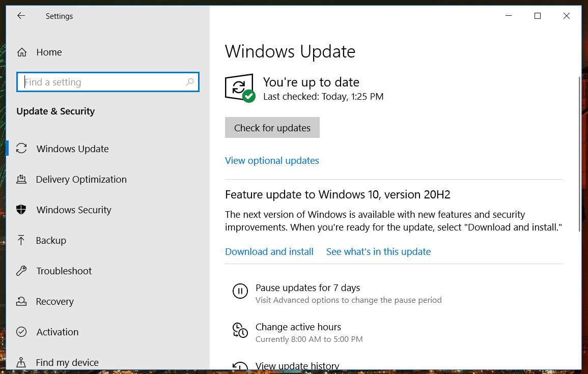Click 'Visit Advanced options to change the pause period'
This screenshot has width=588, height=374.
pyautogui.click(x=348, y=300)
